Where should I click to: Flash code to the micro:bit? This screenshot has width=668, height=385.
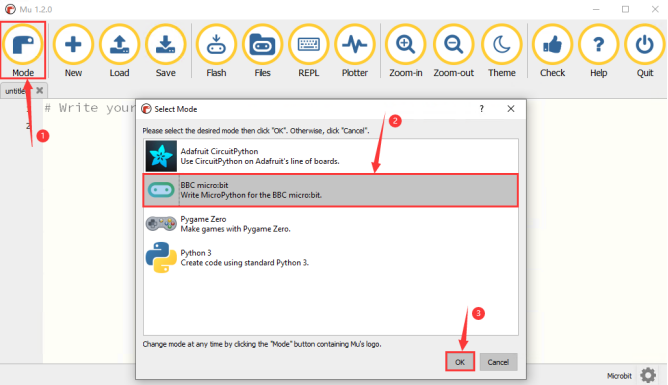pos(216,50)
